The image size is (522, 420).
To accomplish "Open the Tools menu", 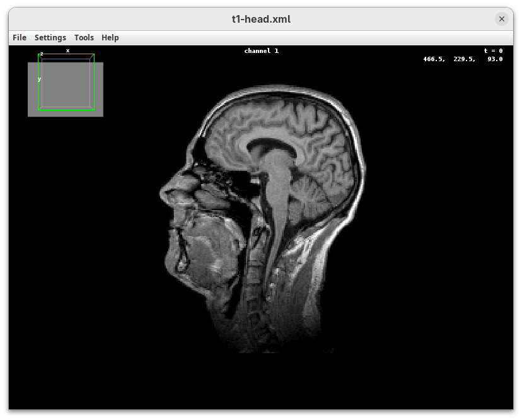I will pos(84,38).
